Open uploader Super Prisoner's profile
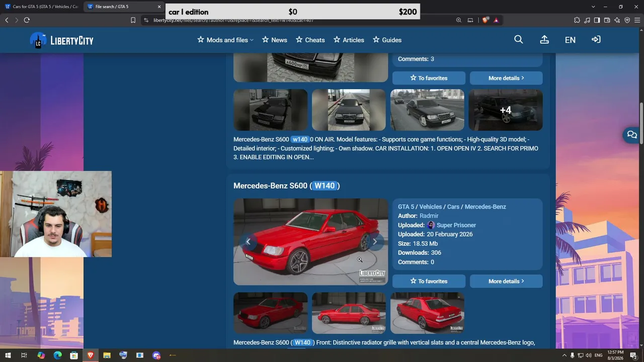 coord(456,225)
